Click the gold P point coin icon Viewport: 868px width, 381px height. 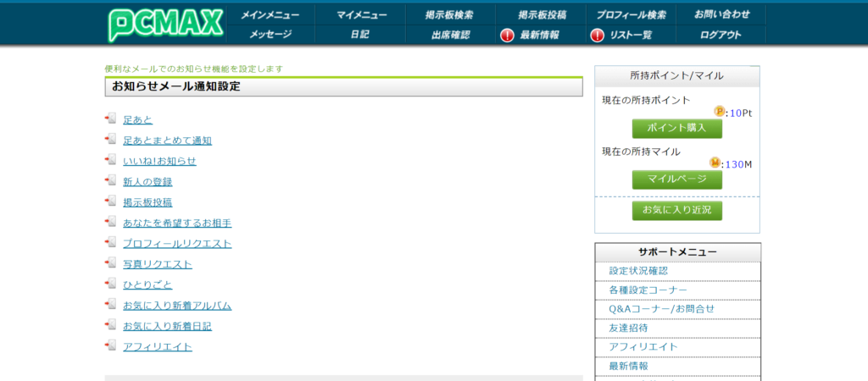719,112
